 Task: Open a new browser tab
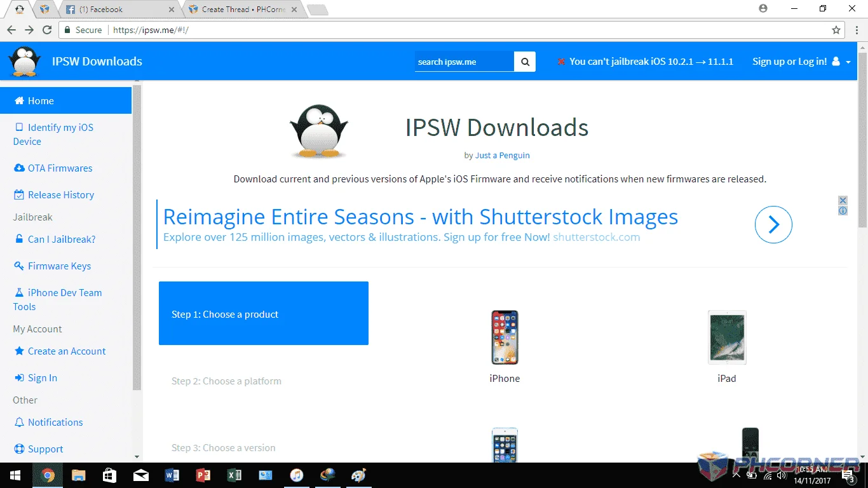(318, 10)
